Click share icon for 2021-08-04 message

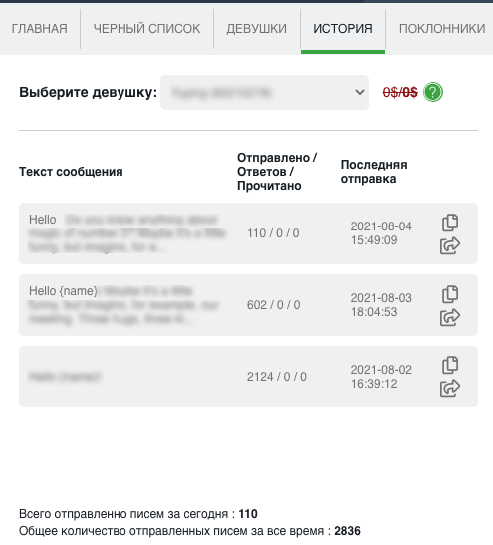click(x=450, y=245)
